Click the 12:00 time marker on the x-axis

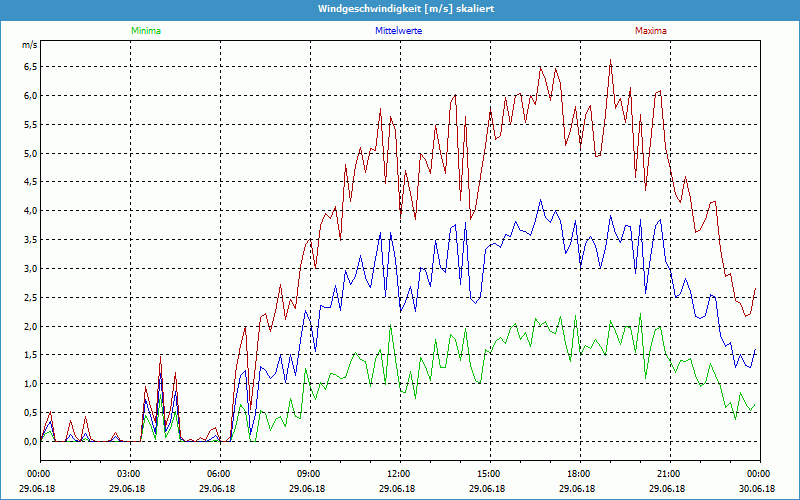[398, 473]
